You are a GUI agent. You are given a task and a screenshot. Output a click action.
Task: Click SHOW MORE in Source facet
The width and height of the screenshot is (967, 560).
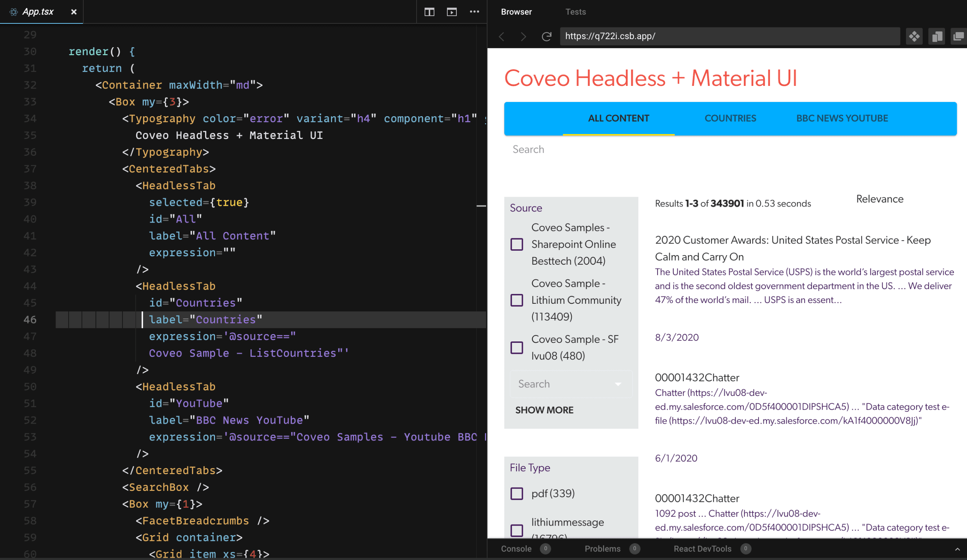(x=544, y=410)
